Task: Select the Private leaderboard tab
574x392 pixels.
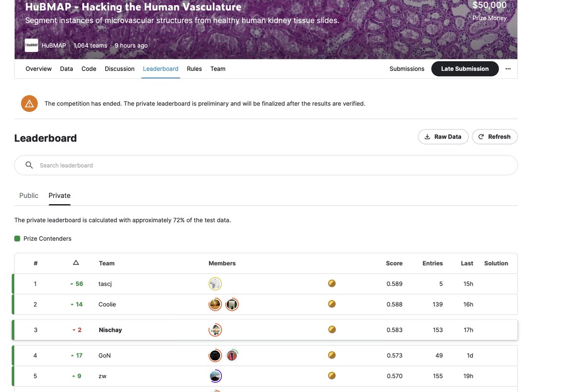Action: (59, 196)
